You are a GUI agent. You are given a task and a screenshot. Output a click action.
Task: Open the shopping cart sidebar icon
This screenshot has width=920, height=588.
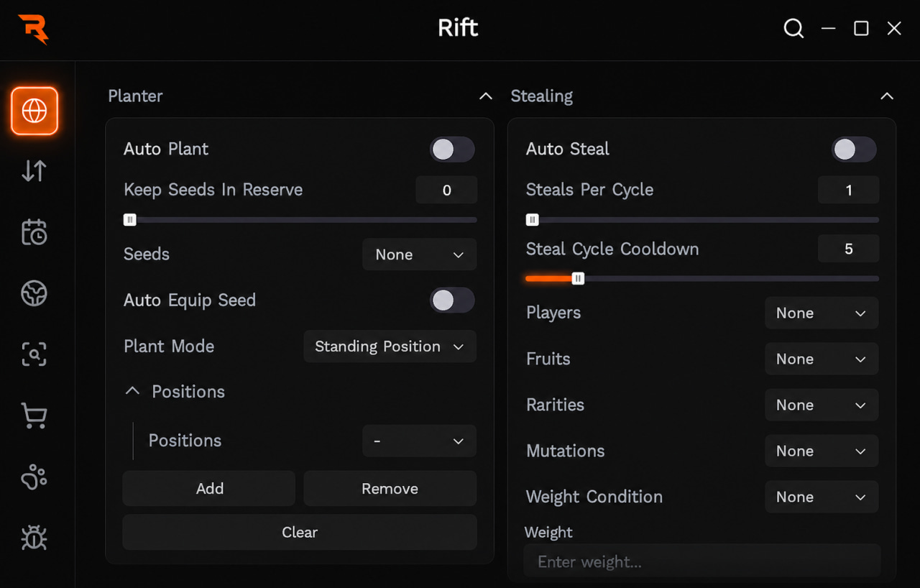[x=34, y=415]
